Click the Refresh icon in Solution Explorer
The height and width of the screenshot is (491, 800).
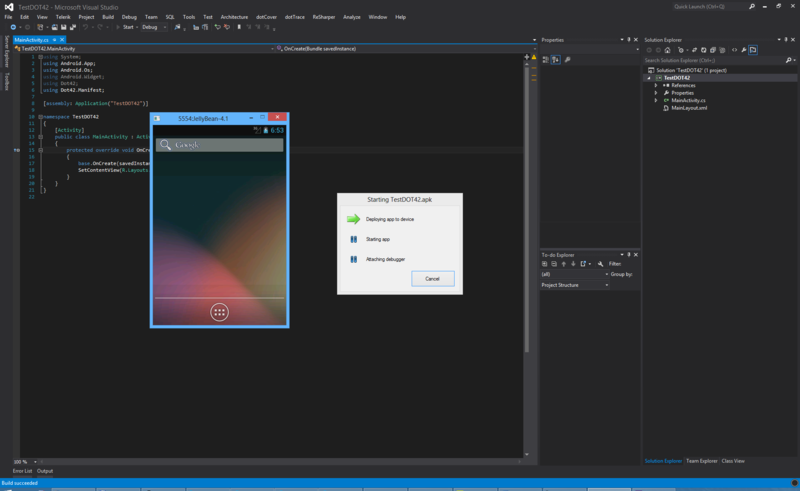pos(705,49)
